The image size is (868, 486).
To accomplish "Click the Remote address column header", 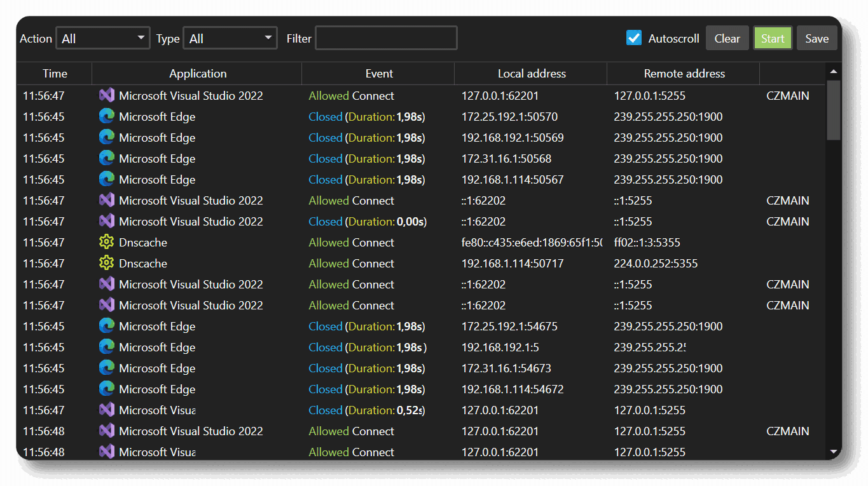I will click(x=683, y=73).
